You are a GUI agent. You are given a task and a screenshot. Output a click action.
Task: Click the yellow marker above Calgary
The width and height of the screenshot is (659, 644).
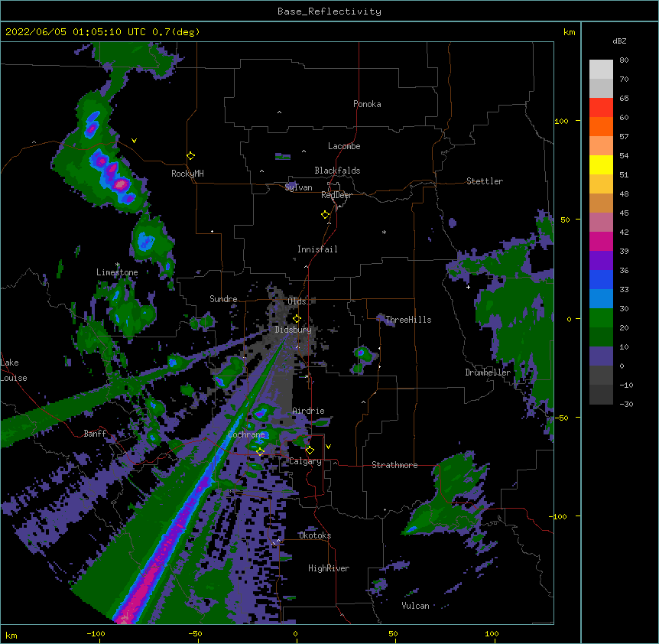click(310, 450)
